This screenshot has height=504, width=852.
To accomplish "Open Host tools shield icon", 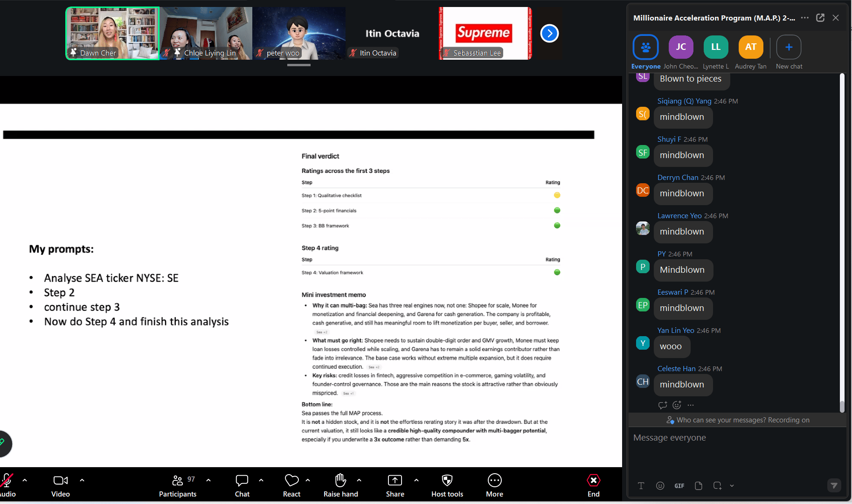I will tap(447, 480).
